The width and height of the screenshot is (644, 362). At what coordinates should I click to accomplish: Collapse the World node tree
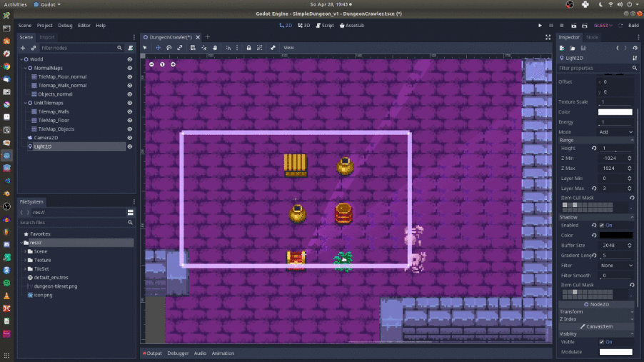click(21, 59)
